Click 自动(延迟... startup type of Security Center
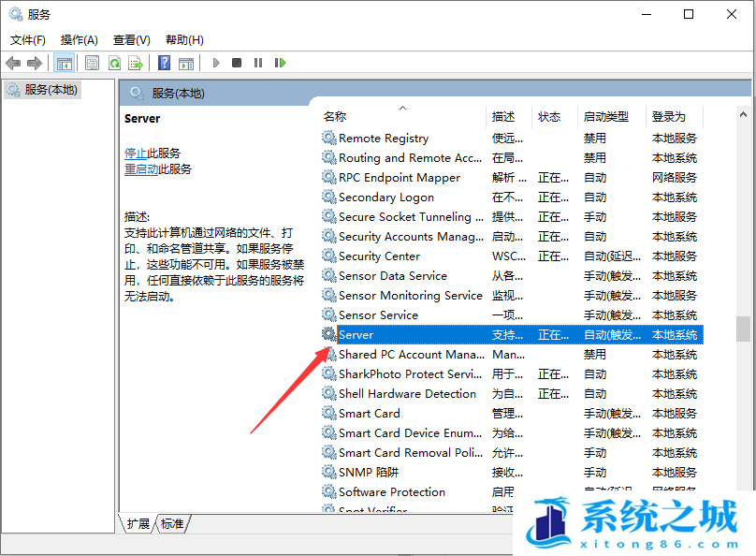 coord(612,256)
